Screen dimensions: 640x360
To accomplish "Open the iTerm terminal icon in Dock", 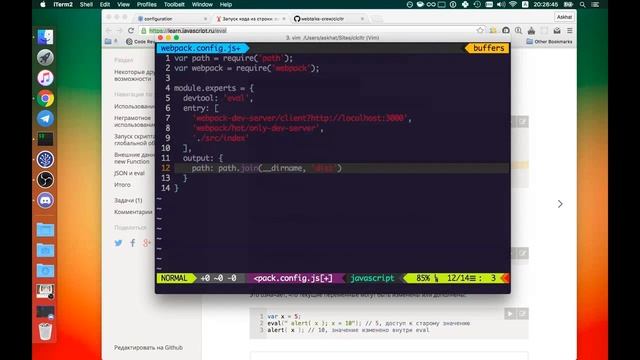I will [45, 139].
